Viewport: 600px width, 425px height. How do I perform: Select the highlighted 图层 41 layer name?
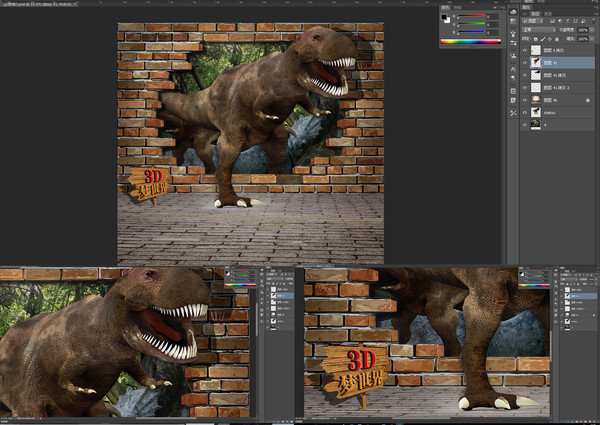(550, 63)
